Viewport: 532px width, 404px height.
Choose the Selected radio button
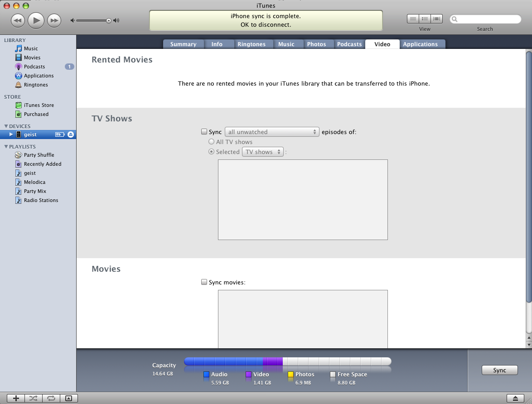point(211,152)
